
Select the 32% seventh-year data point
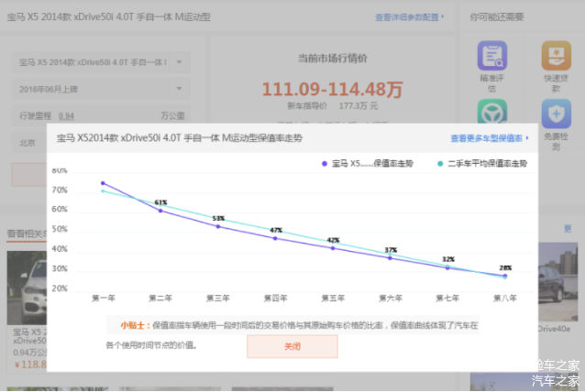pos(447,267)
